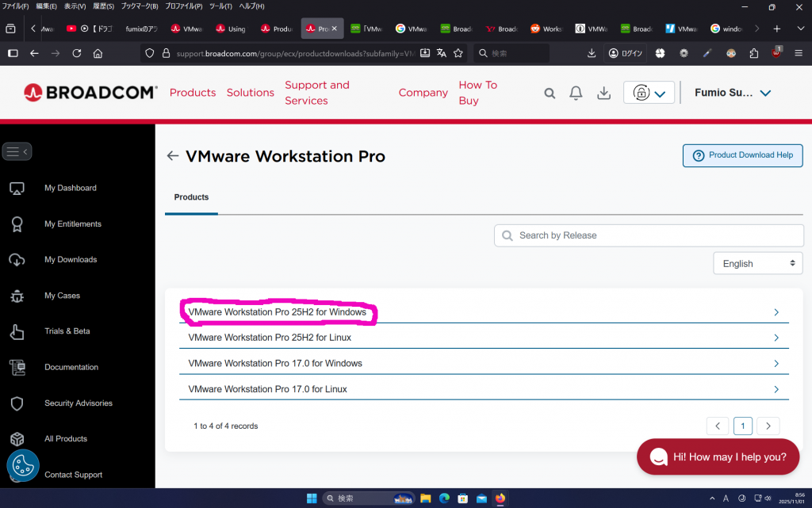Image resolution: width=812 pixels, height=508 pixels.
Task: Click the Search by Release field
Action: pos(649,235)
